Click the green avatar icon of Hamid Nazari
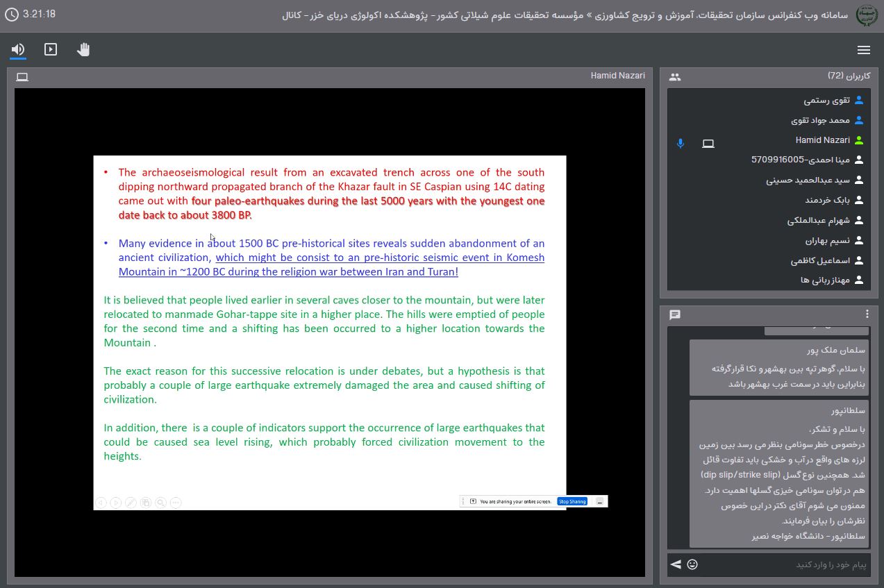This screenshot has width=884, height=588. (x=859, y=140)
